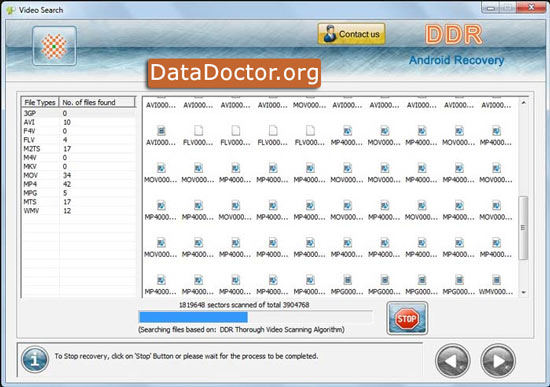Select the AVI000 file with film icon
The height and width of the screenshot is (387, 550).
pos(161,131)
